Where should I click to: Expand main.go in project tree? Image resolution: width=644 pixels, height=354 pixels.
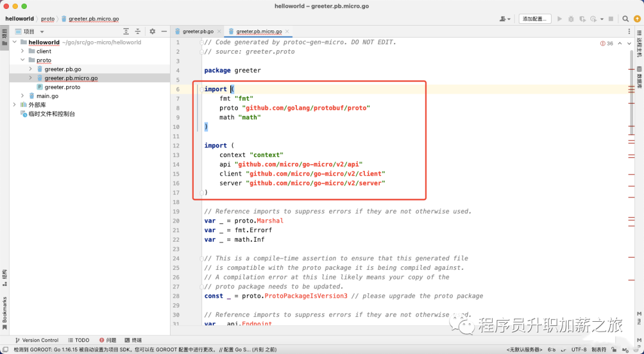[x=23, y=96]
